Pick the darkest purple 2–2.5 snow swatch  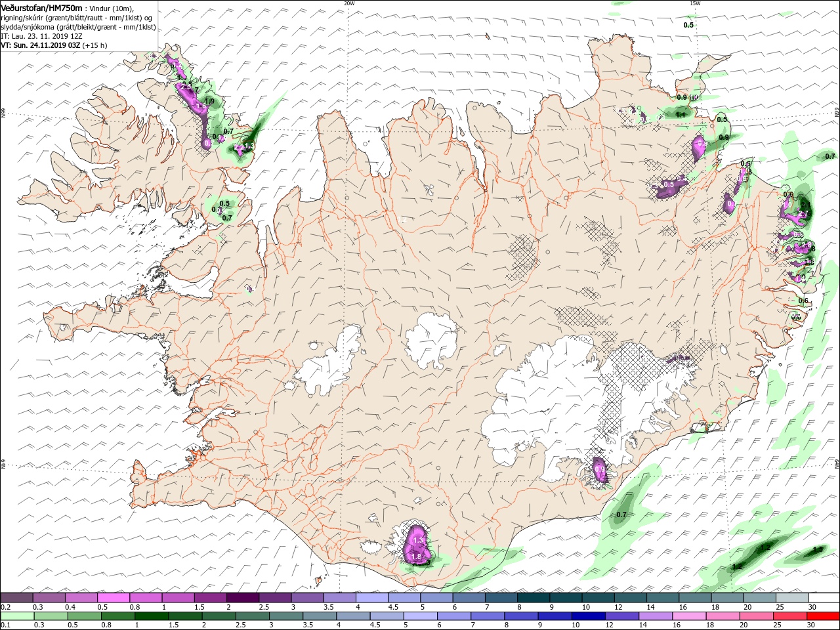(243, 597)
